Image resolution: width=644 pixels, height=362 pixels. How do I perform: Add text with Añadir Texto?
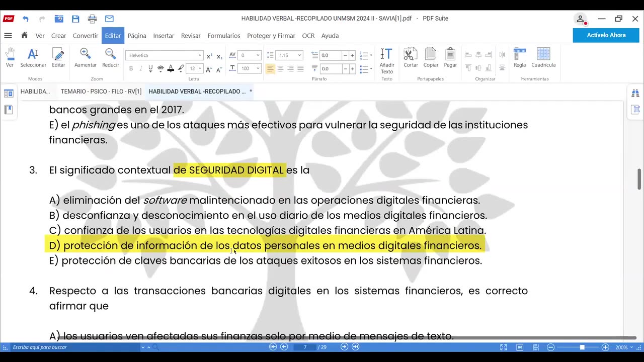(386, 61)
